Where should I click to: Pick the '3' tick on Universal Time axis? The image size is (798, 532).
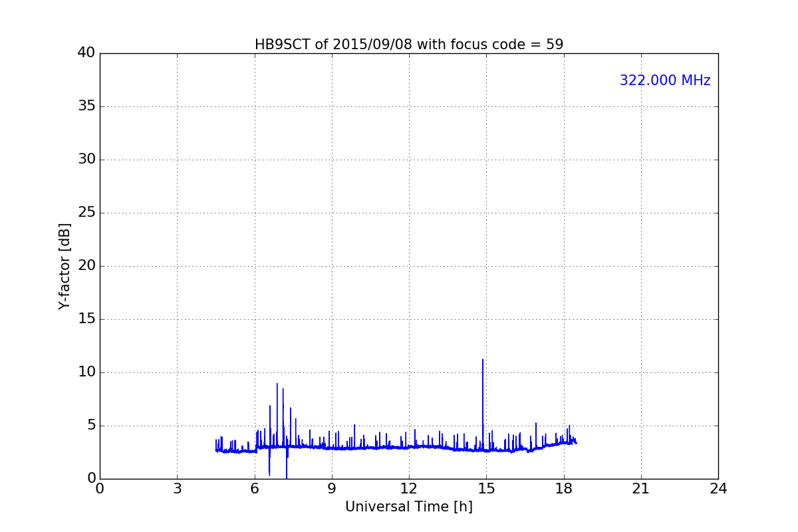(x=177, y=489)
